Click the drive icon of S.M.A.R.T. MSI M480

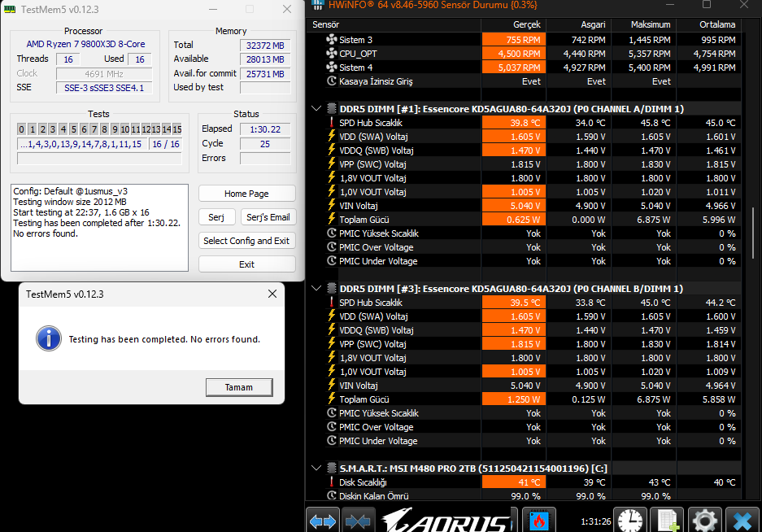pos(332,468)
